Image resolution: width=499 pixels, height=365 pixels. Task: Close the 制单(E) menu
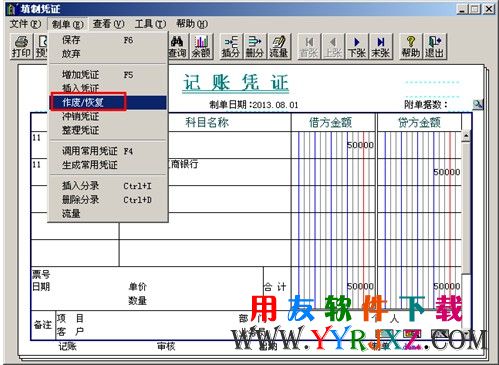(x=67, y=24)
